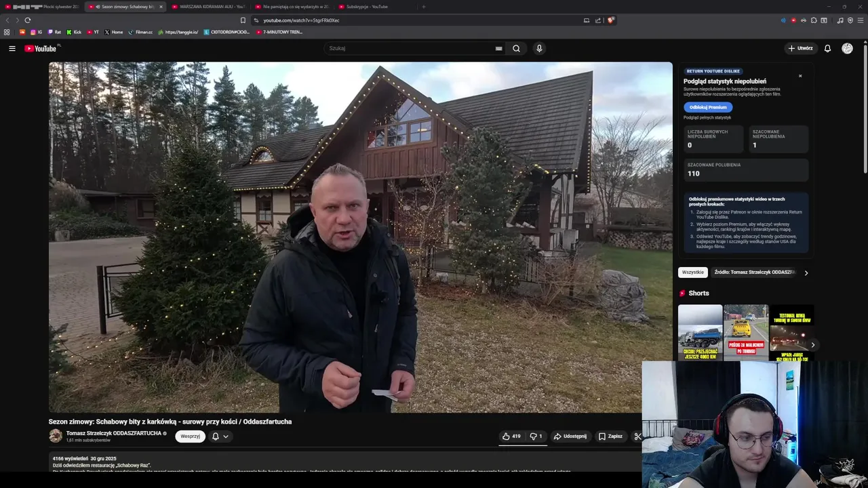Viewport: 868px width, 488px height.
Task: Share the video via Udostępnij
Action: point(570,436)
